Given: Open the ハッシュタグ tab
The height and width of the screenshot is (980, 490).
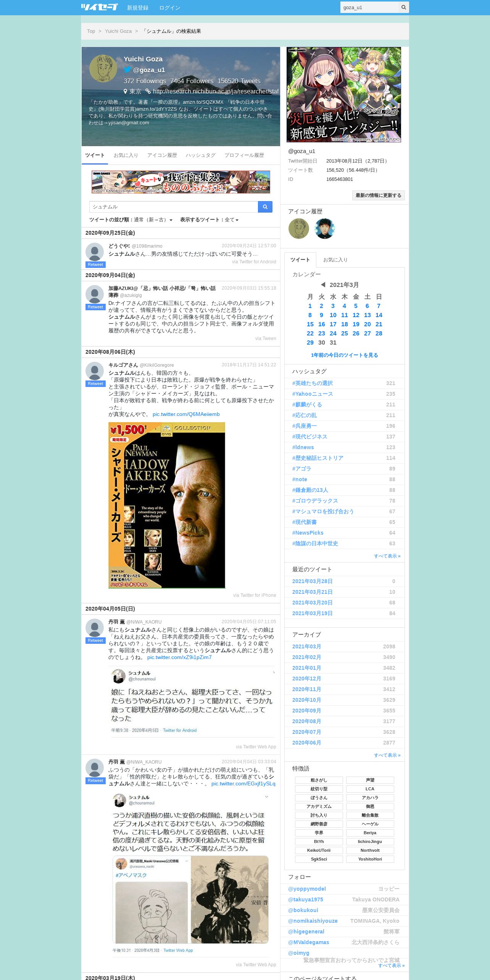Looking at the screenshot, I should point(201,155).
